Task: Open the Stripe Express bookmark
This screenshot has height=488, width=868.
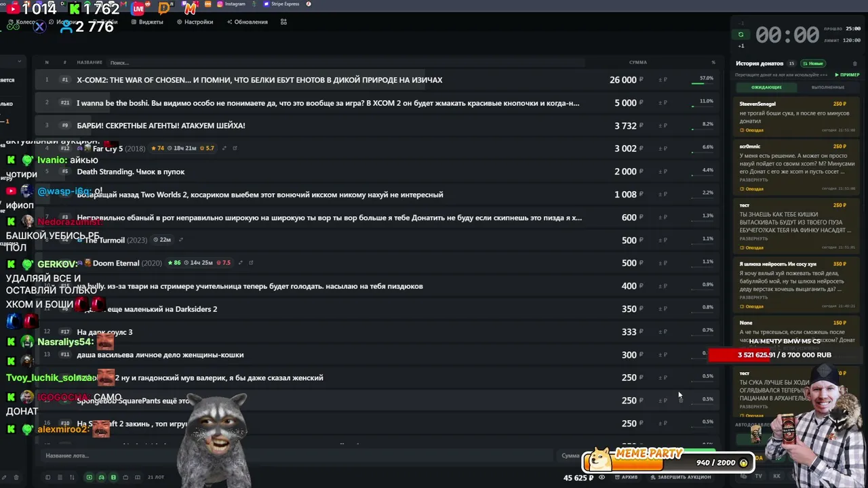Action: coord(281,4)
